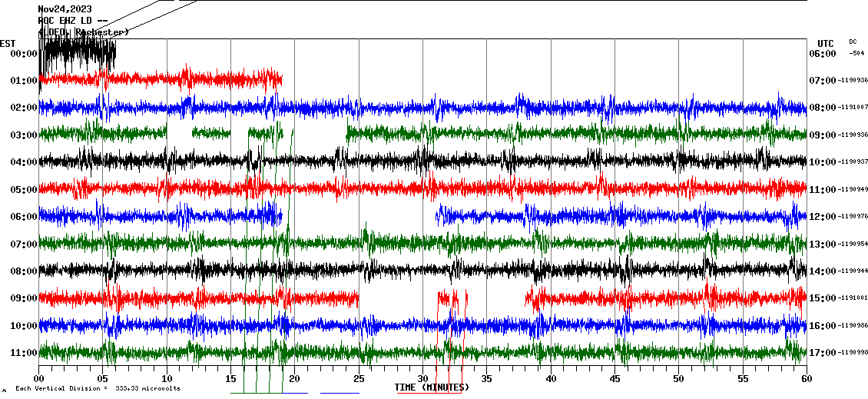Click the Each Vertical Division scale note
This screenshot has height=399, width=868.
point(98,388)
